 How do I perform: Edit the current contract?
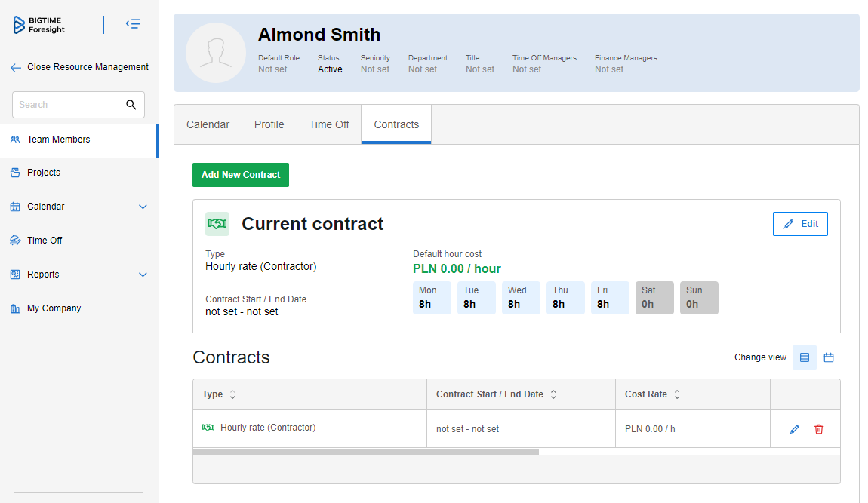(x=800, y=224)
